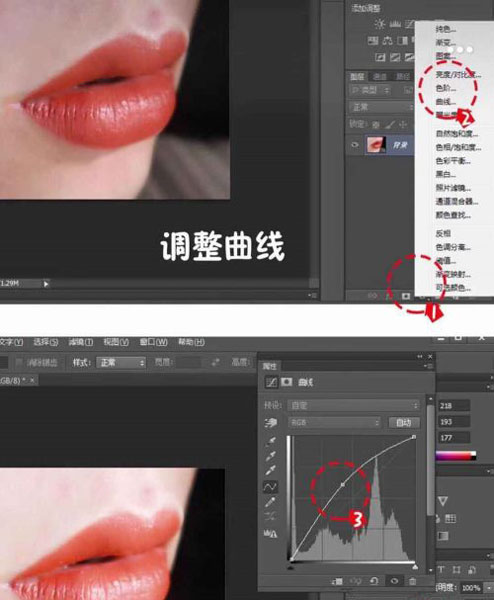This screenshot has height=600, width=494.
Task: Select the 背景 layer thumbnail
Action: point(376,145)
